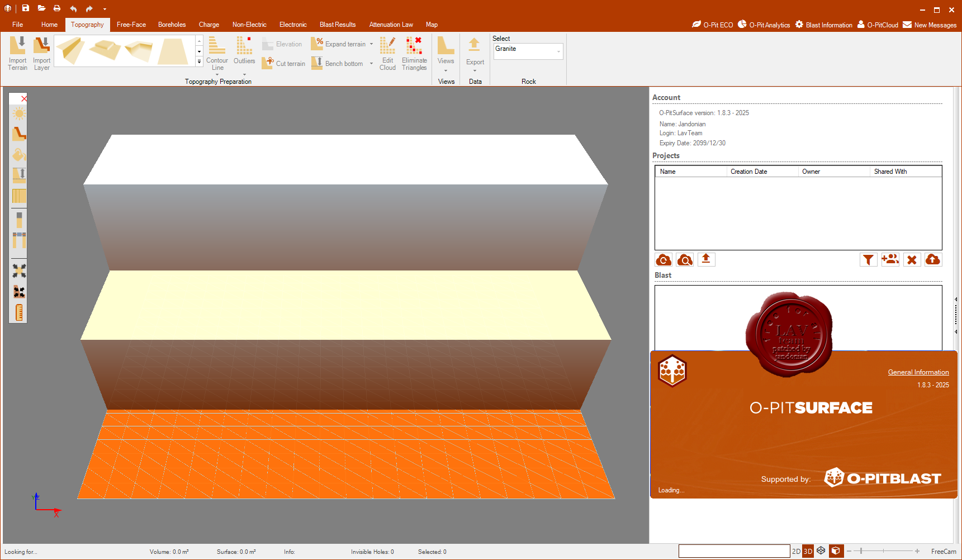Screen dimensions: 962x560
Task: Toggle the sun lighting icon in side toolbar
Action: tap(19, 114)
